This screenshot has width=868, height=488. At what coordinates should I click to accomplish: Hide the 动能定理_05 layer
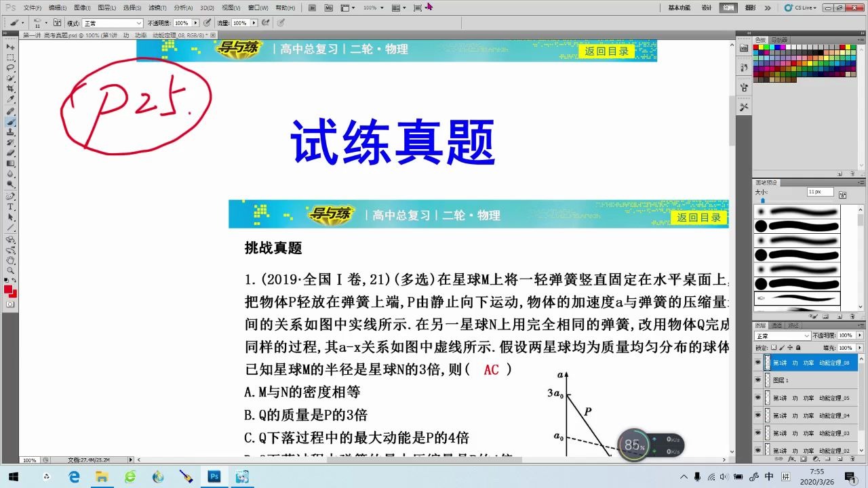click(x=757, y=398)
